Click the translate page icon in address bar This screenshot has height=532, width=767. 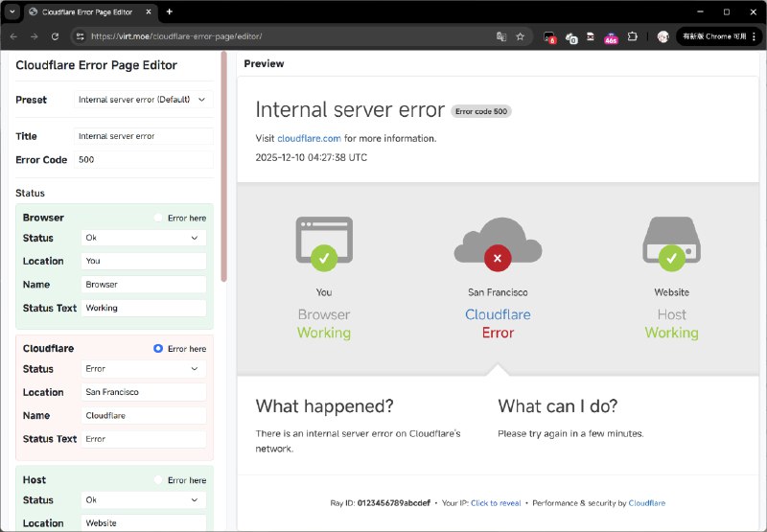point(500,36)
